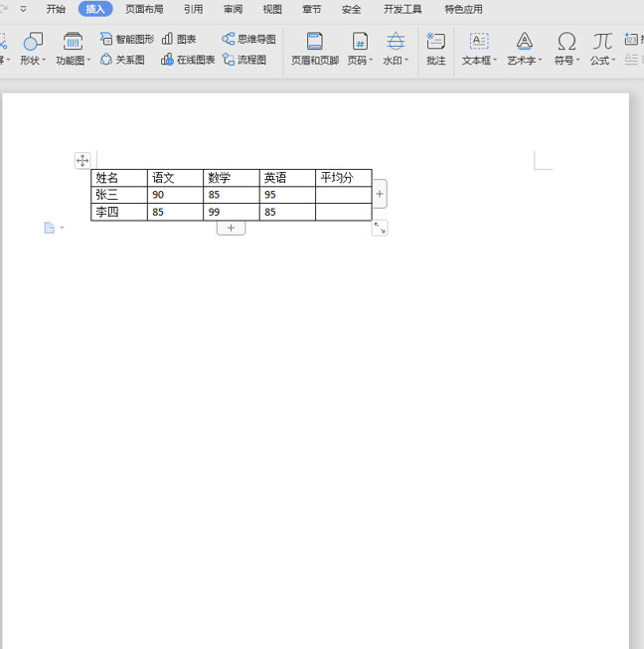Image resolution: width=644 pixels, height=649 pixels.
Task: Click the table resize handle at corner
Action: pos(380,228)
